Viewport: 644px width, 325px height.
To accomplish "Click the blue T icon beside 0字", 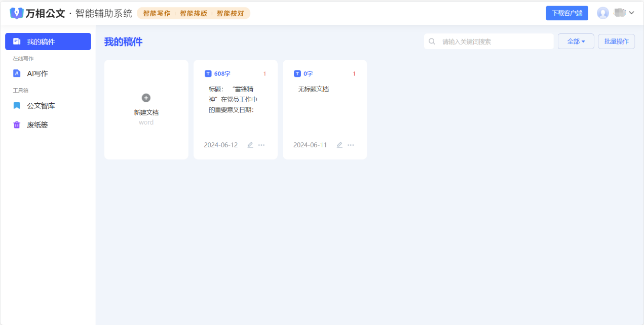I will click(x=297, y=74).
